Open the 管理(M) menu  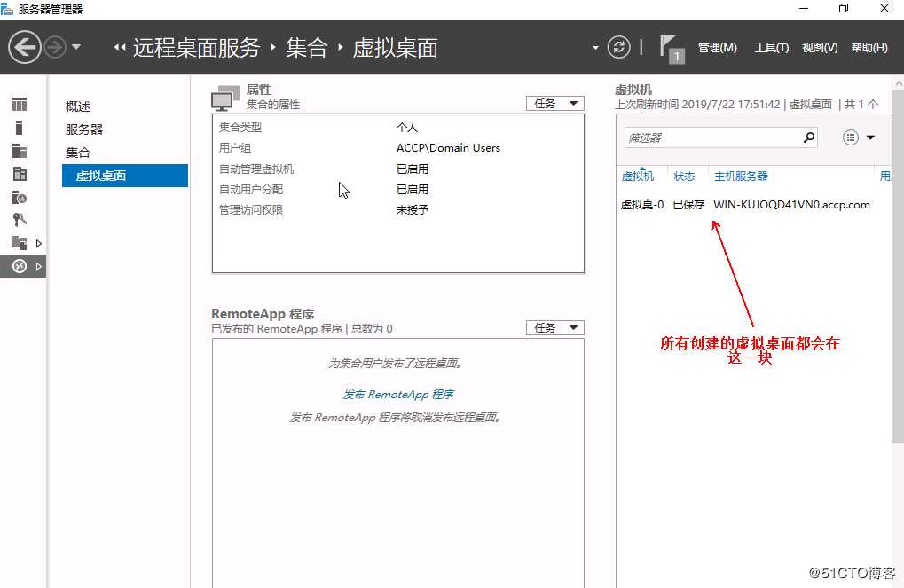[x=717, y=47]
